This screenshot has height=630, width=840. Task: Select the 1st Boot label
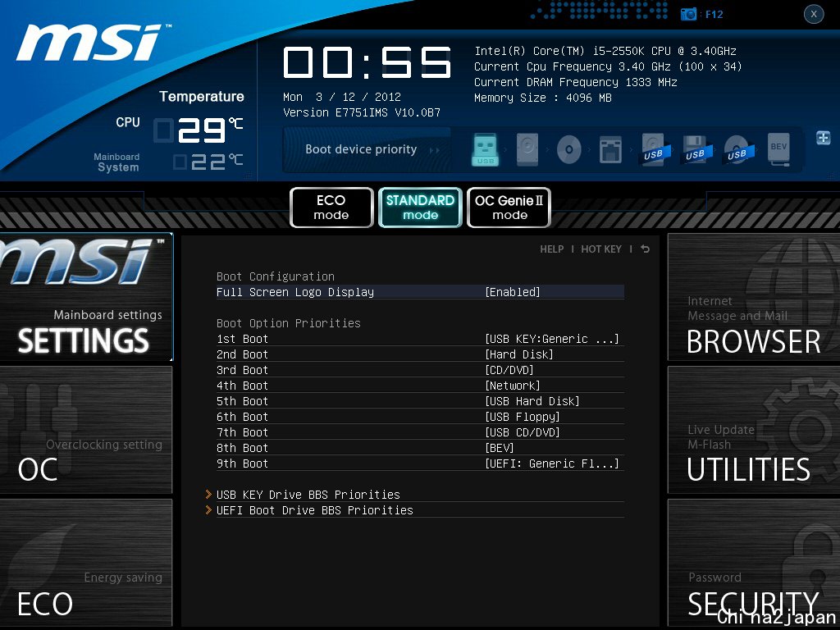(242, 339)
